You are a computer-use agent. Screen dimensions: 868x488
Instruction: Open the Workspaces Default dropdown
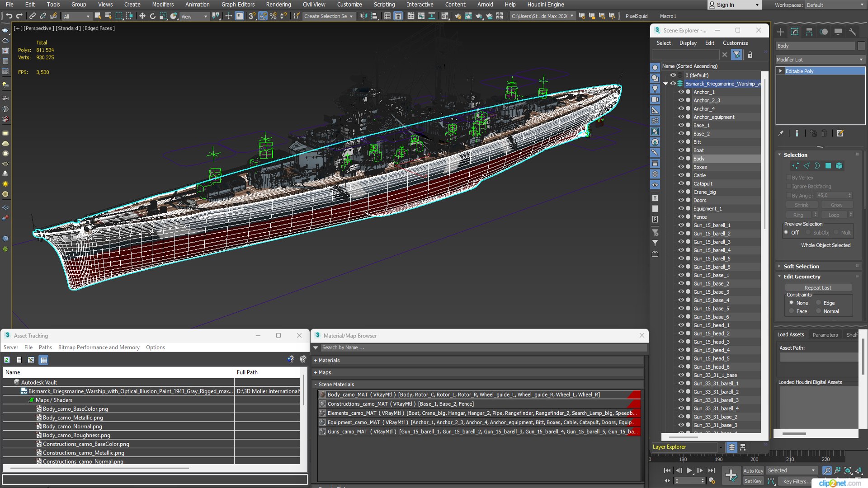pyautogui.click(x=835, y=5)
